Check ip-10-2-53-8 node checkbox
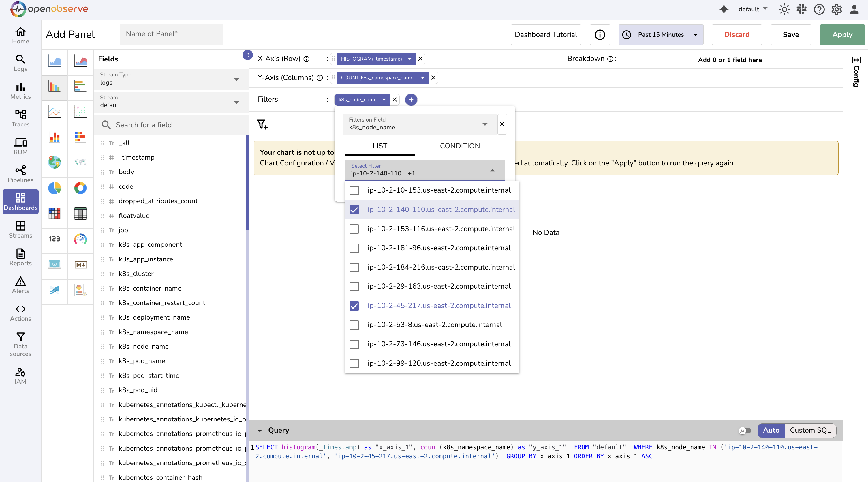 (354, 325)
